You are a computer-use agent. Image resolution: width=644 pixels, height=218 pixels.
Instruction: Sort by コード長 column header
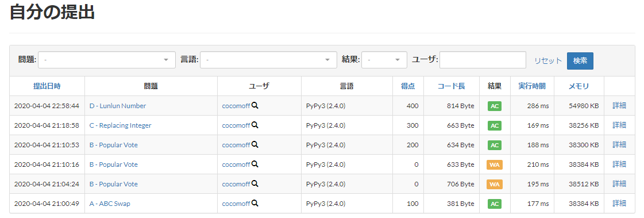(452, 86)
